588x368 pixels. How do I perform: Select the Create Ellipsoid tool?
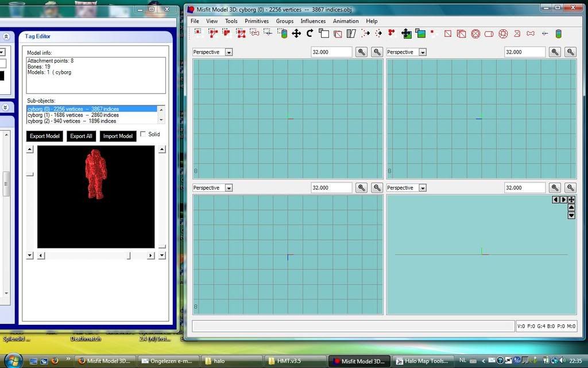pyautogui.click(x=475, y=33)
